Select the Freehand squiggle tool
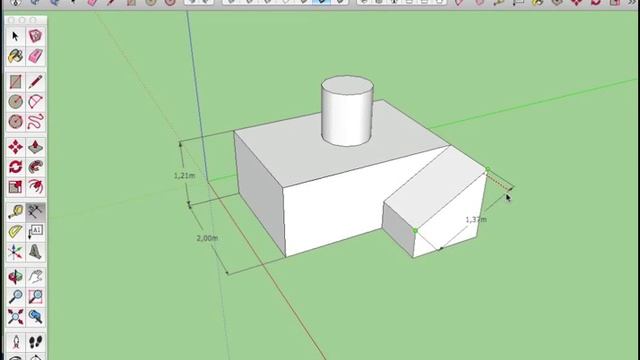The image size is (640, 360). (x=36, y=121)
